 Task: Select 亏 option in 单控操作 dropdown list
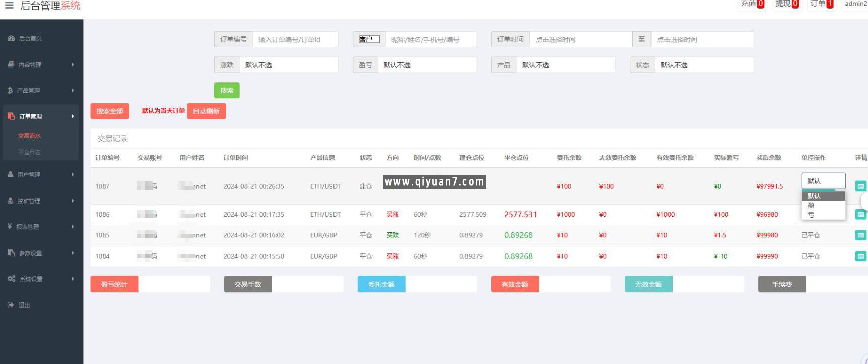811,215
